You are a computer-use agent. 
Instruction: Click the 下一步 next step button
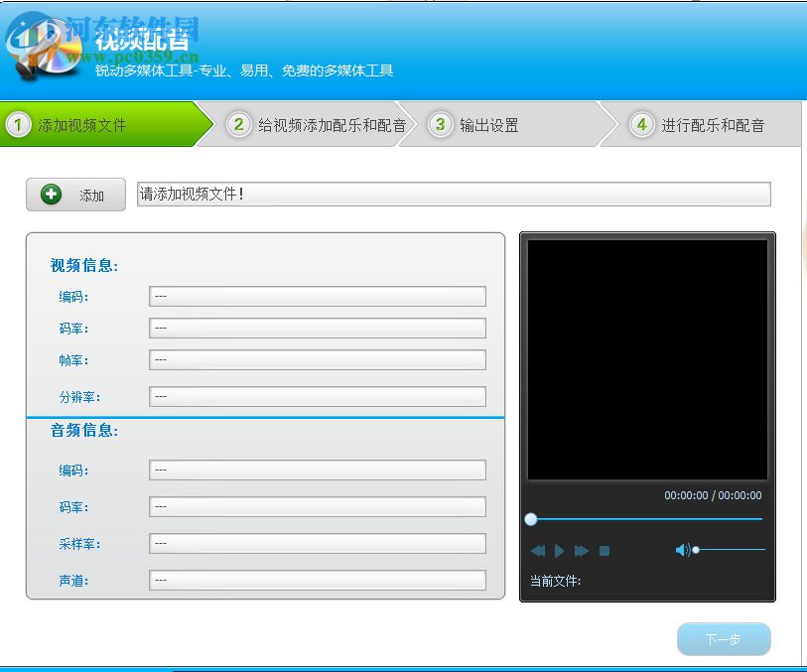[x=724, y=639]
